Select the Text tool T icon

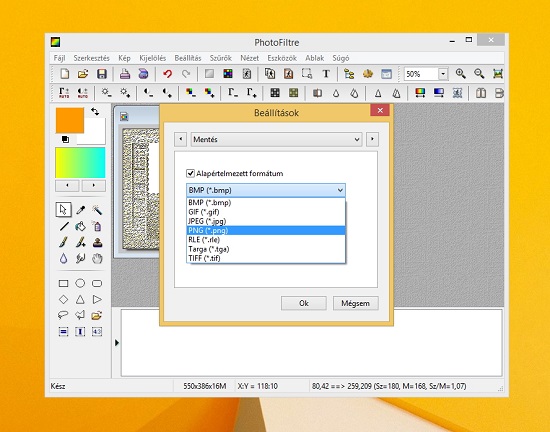[x=326, y=74]
